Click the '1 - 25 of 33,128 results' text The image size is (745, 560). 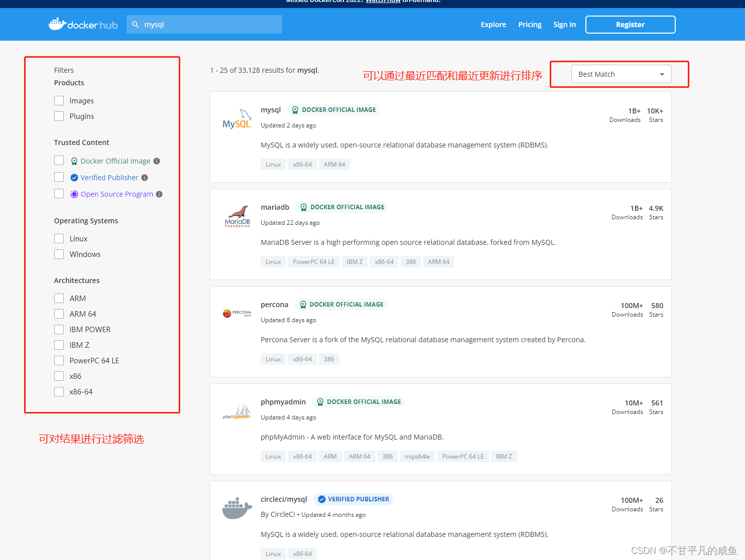click(253, 70)
